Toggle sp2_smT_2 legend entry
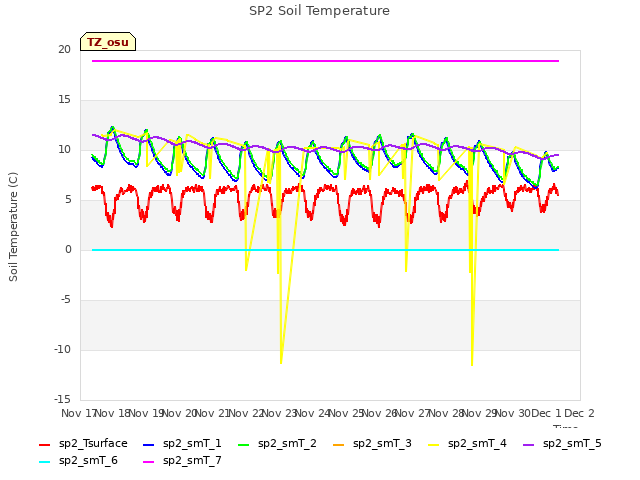 coord(277,444)
